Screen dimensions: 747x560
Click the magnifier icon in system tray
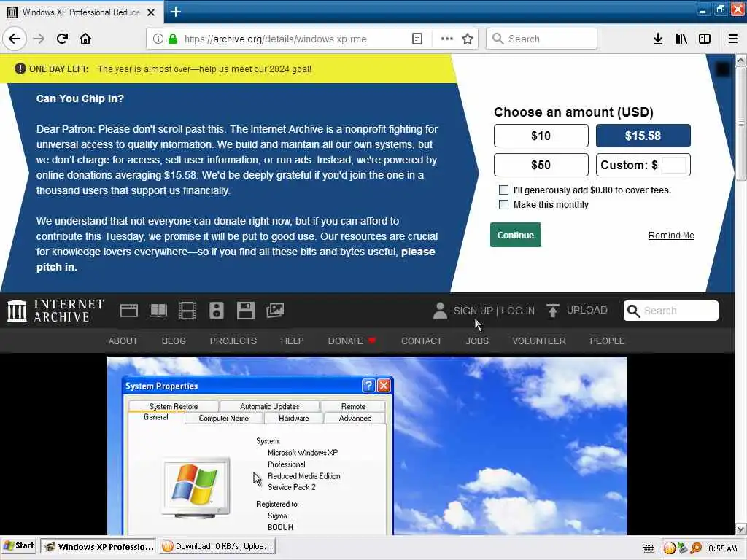(x=696, y=548)
